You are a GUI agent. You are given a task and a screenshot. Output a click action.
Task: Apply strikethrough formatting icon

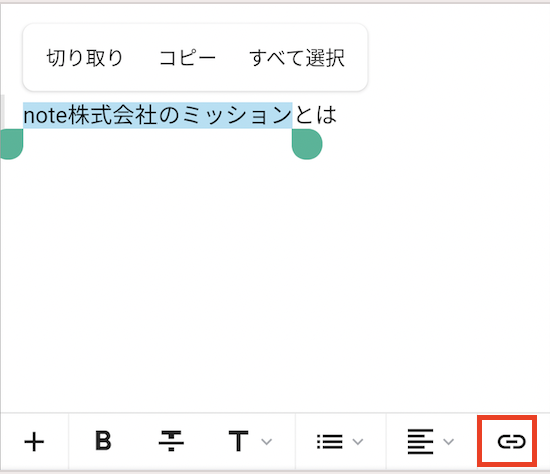tap(171, 441)
